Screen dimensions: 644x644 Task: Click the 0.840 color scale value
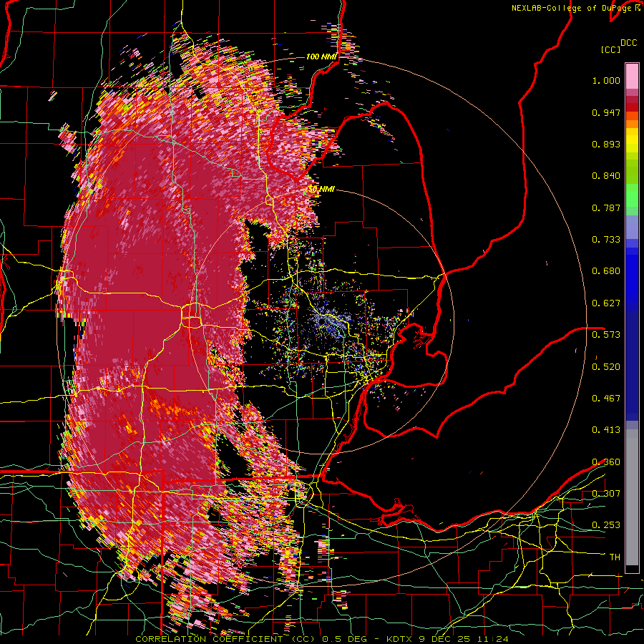click(x=606, y=176)
